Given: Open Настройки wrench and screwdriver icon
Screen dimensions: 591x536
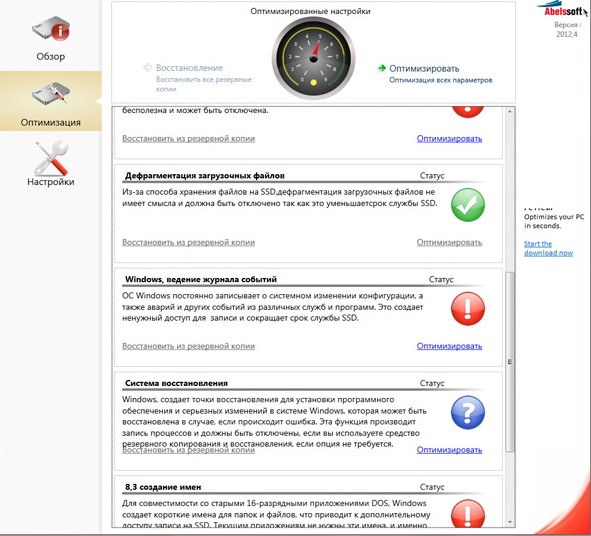Looking at the screenshot, I should pos(52,158).
